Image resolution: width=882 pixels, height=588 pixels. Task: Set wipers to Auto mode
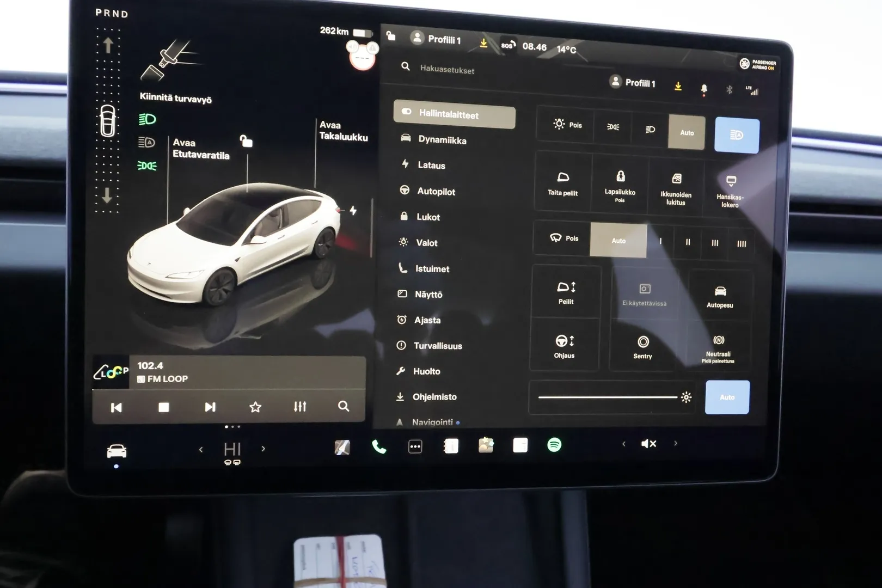click(x=618, y=240)
